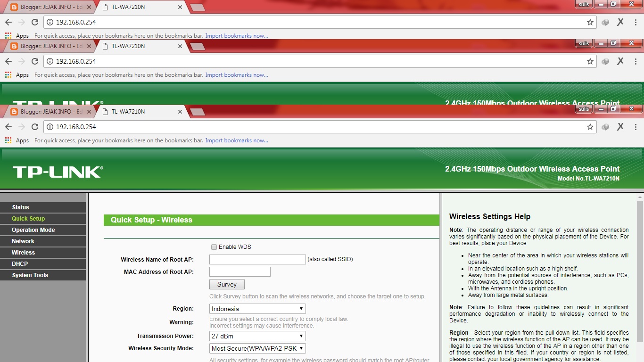Click X extension icon in middle window
The image size is (644, 362).
[x=620, y=61]
